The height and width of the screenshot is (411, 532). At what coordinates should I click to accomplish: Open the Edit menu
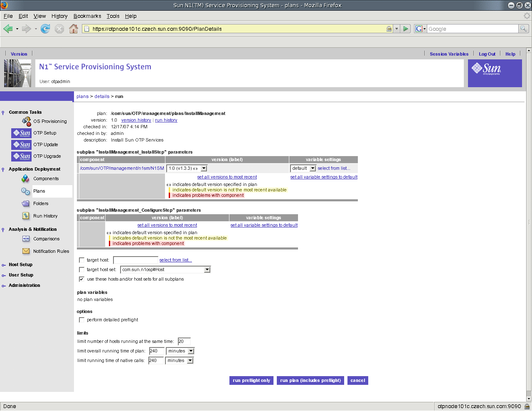coord(23,16)
